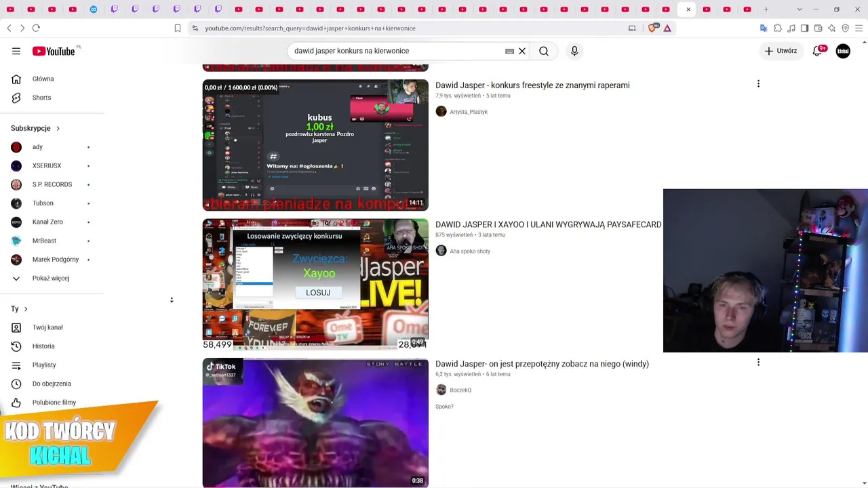Expand Pokaż więcej subscriptions
This screenshot has width=868, height=488.
(x=52, y=278)
